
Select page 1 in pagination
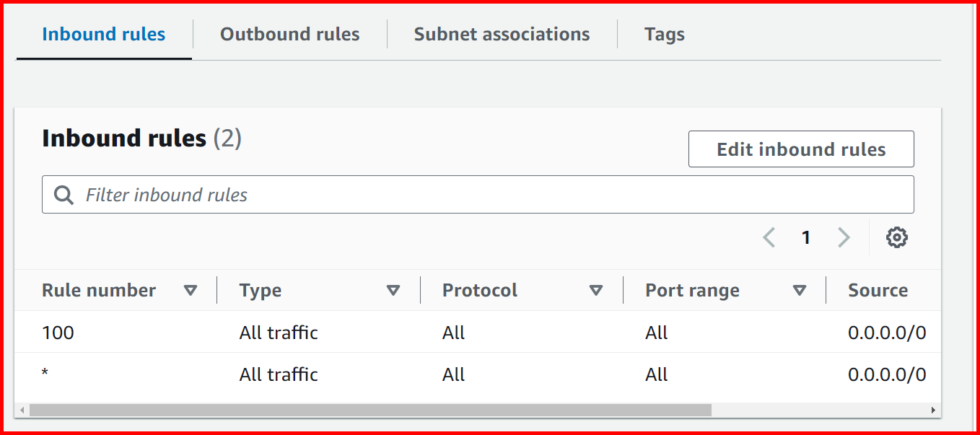pyautogui.click(x=806, y=237)
